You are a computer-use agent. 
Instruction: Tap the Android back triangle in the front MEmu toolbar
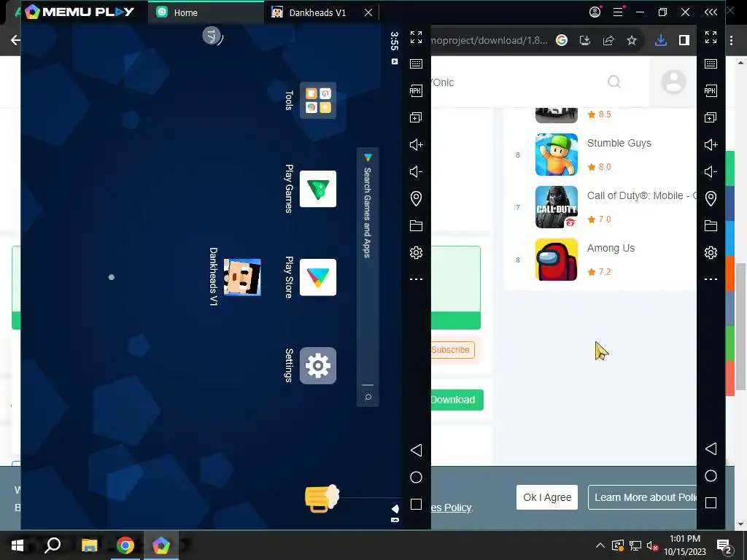click(x=416, y=450)
